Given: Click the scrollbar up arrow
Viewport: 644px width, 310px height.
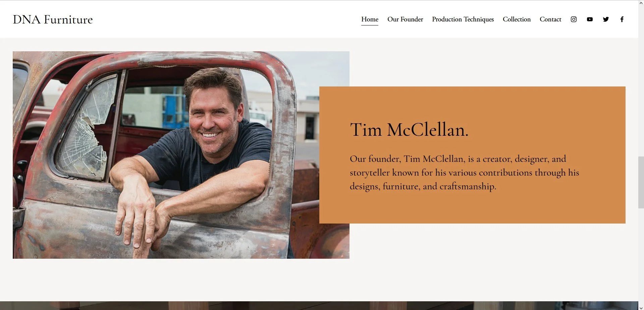Looking at the screenshot, I should (x=641, y=3).
